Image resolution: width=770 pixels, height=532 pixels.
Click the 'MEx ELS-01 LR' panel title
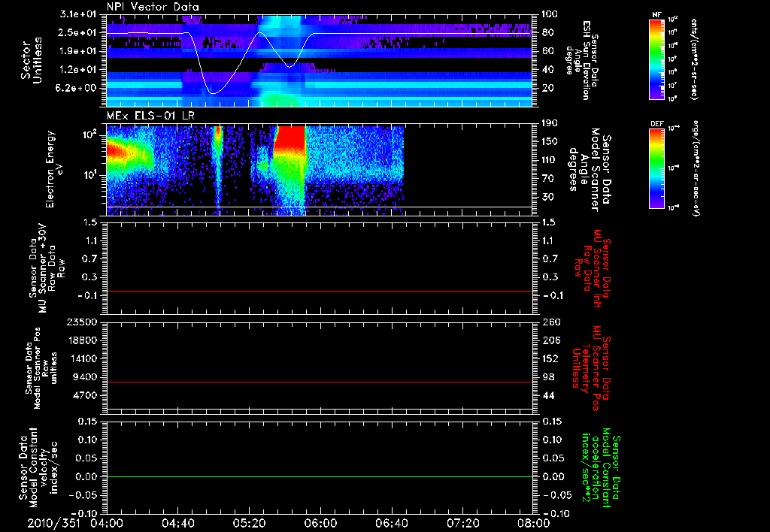(x=150, y=116)
